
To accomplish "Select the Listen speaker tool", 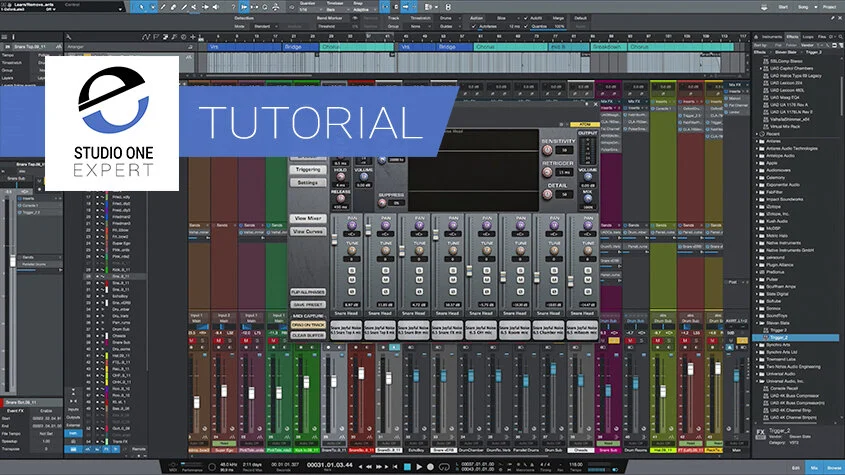I will pos(216,7).
